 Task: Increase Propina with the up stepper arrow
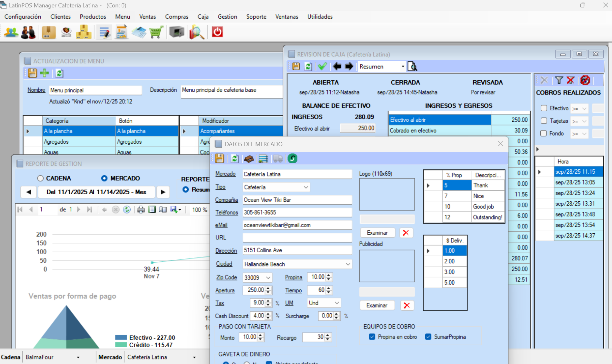click(329, 275)
